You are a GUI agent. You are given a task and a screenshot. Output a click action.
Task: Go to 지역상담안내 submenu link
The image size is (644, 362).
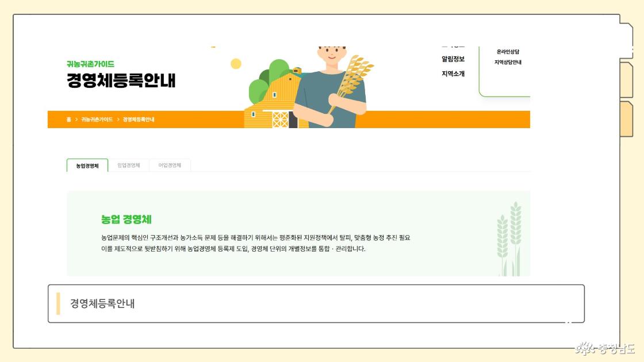point(508,63)
